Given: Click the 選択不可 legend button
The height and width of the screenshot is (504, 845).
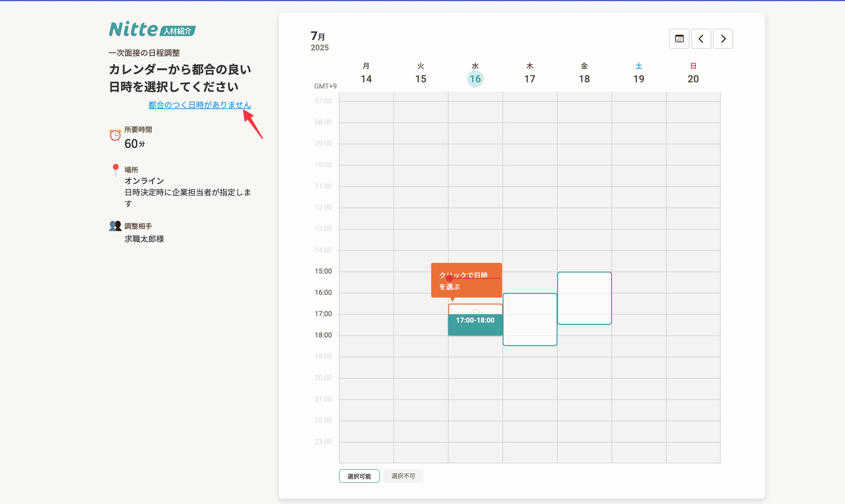Looking at the screenshot, I should pyautogui.click(x=403, y=476).
